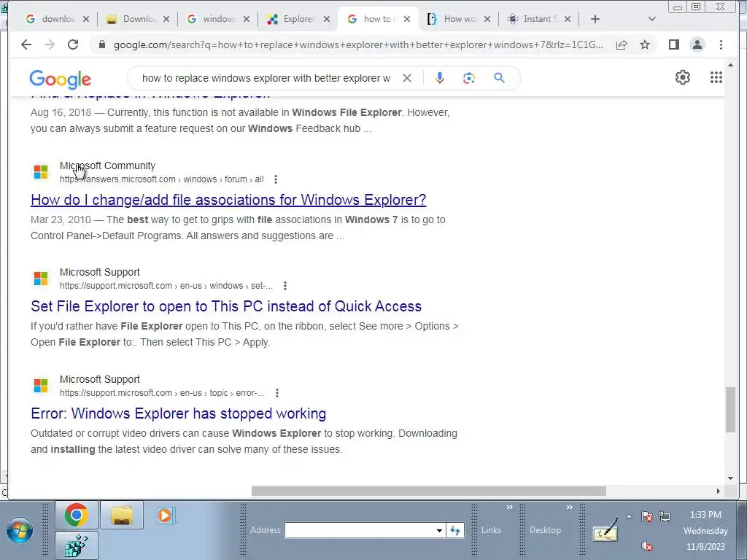Image resolution: width=747 pixels, height=560 pixels.
Task: Close the 'how to r' active tab
Action: point(407,19)
